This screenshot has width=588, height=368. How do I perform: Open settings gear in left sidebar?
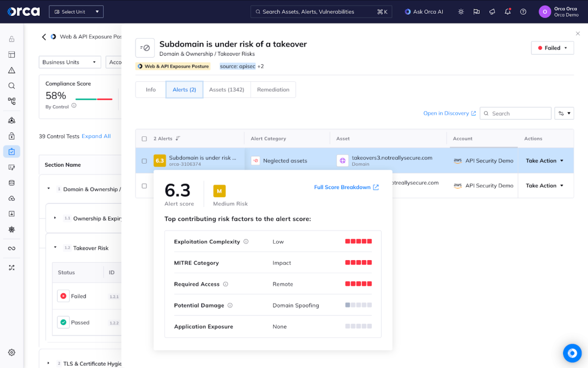11,353
